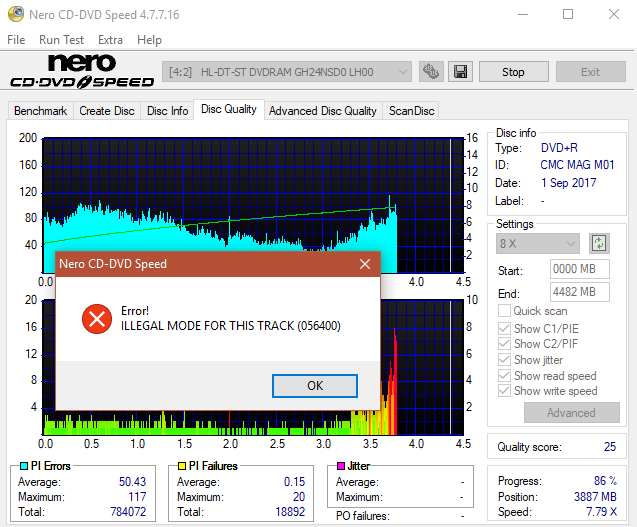Toggle the Show read speed checkbox
637x527 pixels.
[504, 375]
